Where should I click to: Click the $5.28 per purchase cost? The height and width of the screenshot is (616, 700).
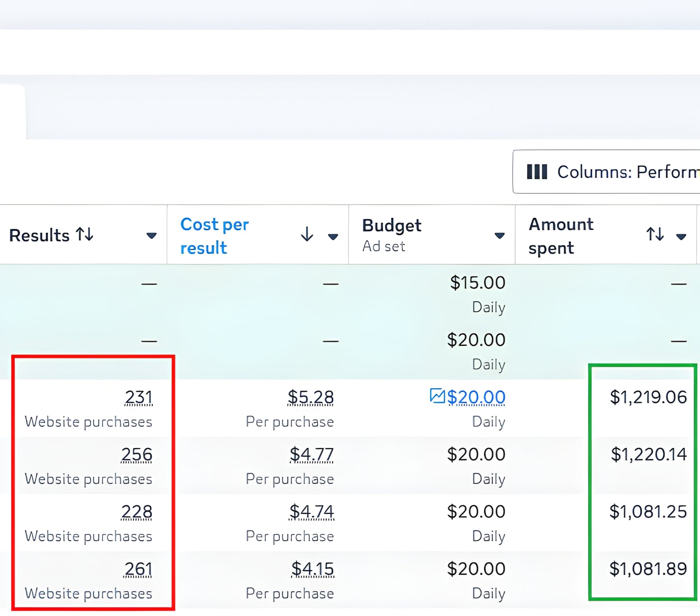point(310,397)
